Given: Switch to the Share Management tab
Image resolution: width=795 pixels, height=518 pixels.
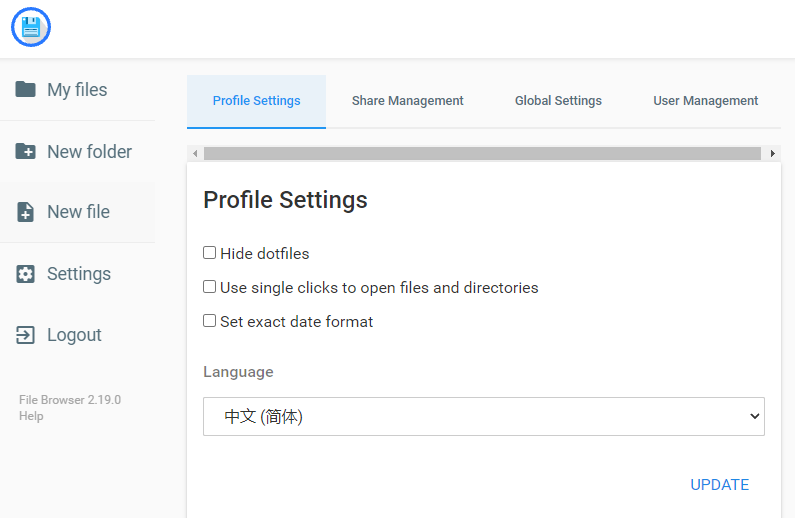Looking at the screenshot, I should (x=407, y=101).
